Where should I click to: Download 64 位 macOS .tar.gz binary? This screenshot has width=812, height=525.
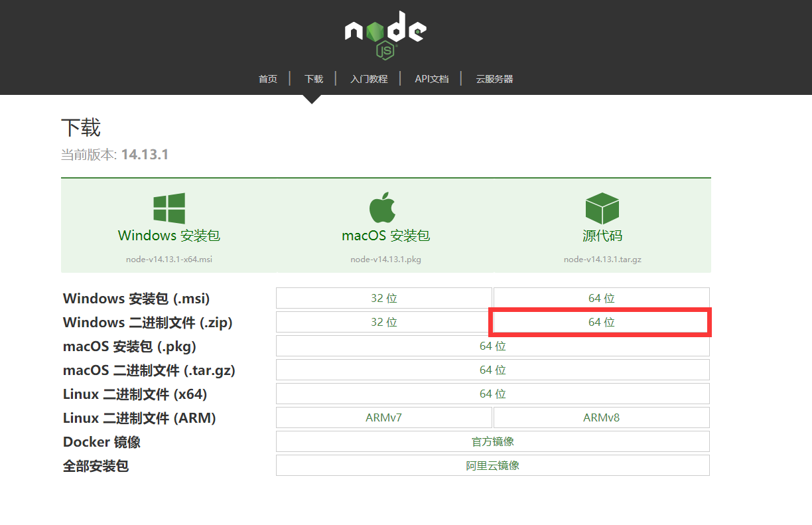[x=493, y=370]
